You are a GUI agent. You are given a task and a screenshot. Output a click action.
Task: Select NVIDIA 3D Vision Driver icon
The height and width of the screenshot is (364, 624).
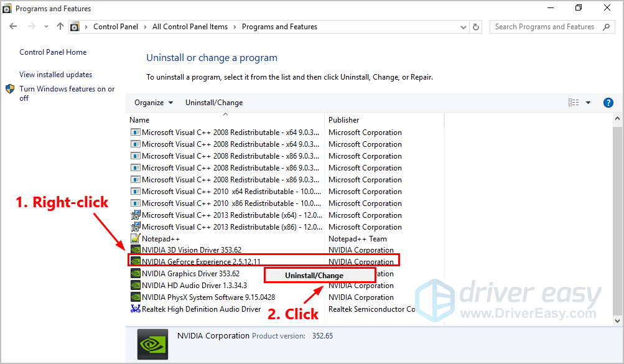coord(136,250)
